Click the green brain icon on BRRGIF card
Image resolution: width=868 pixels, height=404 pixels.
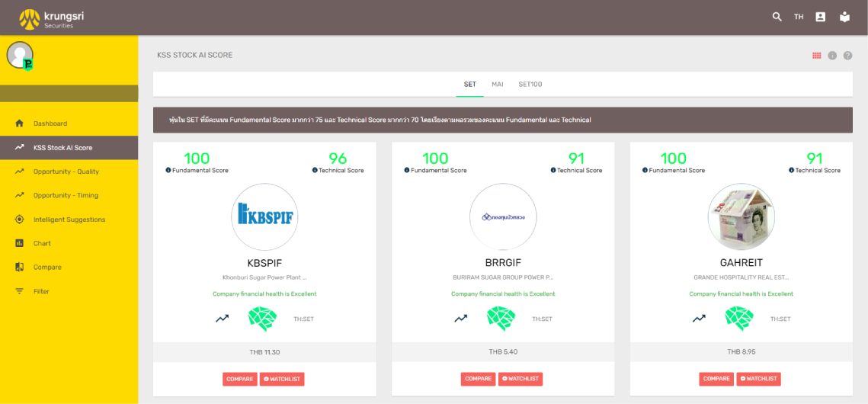501,319
